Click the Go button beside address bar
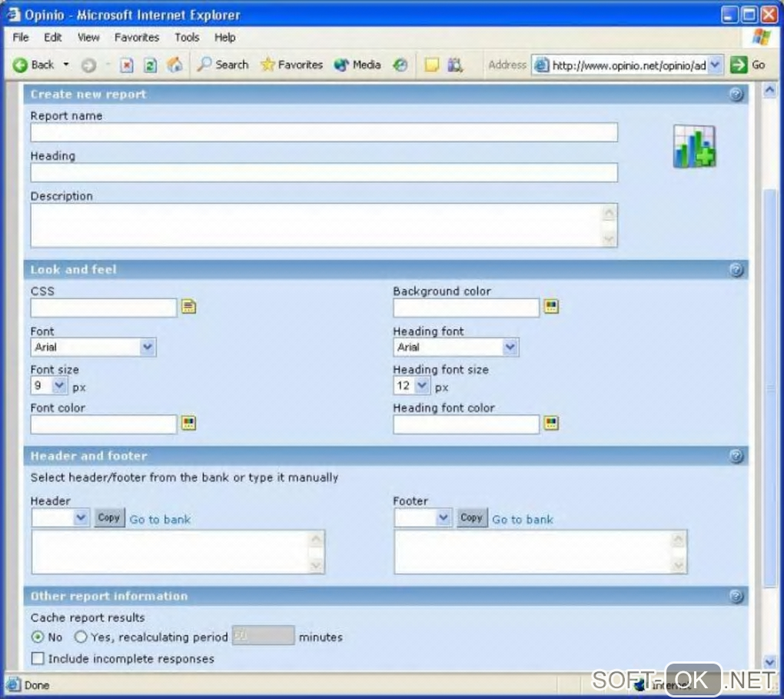The image size is (784, 699). (748, 65)
